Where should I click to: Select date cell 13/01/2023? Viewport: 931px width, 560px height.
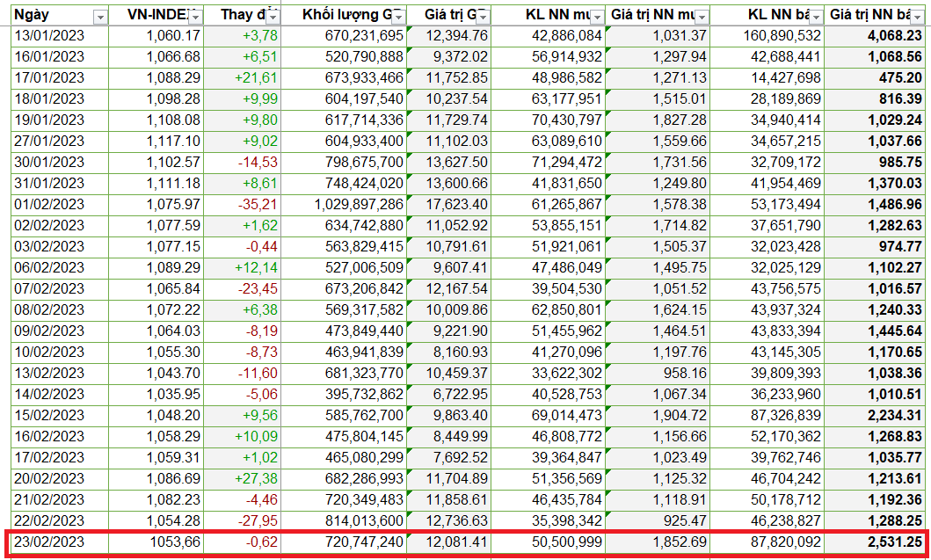(x=60, y=36)
